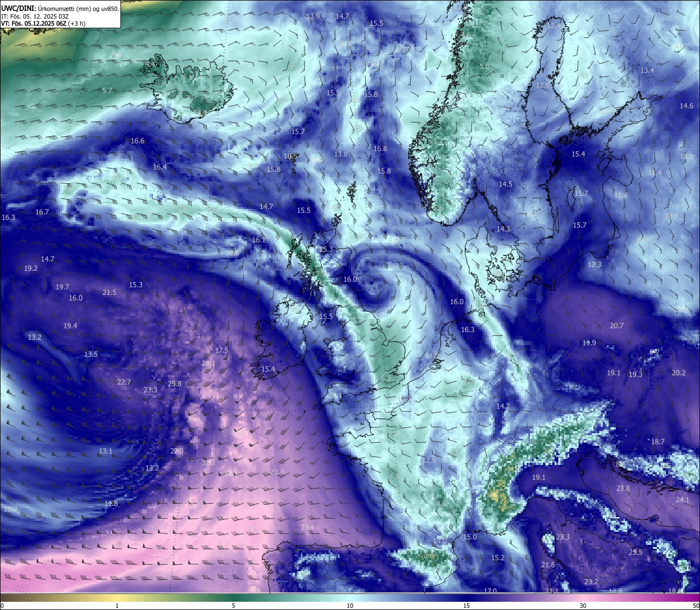This screenshot has width=700, height=610.
Task: Click the 16.8 value on the map
Action: coord(380,149)
